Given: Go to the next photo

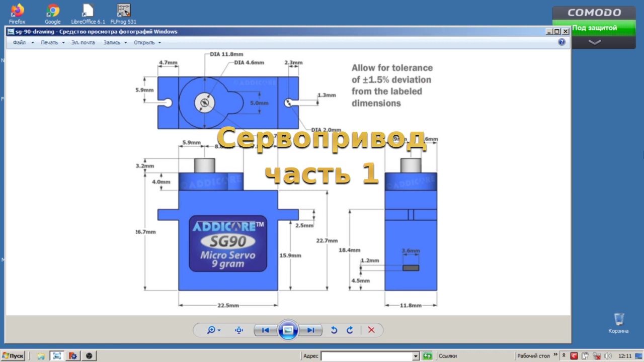Looking at the screenshot, I should [x=310, y=330].
